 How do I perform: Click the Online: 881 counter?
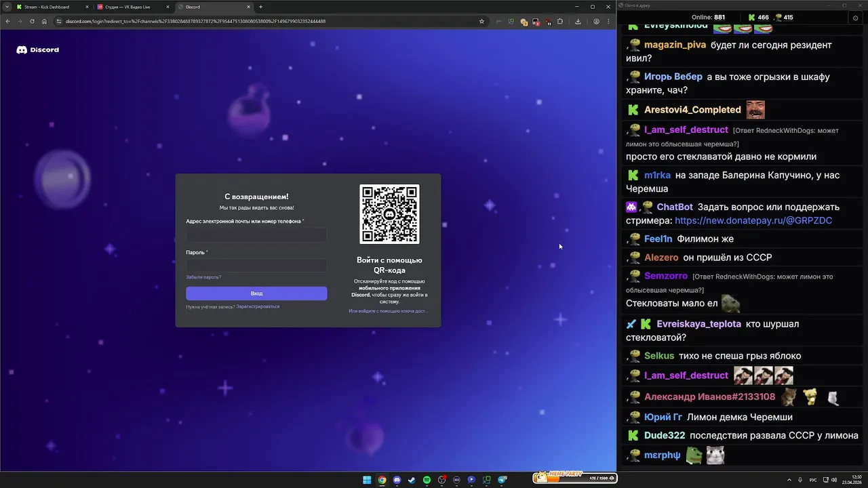(x=708, y=17)
